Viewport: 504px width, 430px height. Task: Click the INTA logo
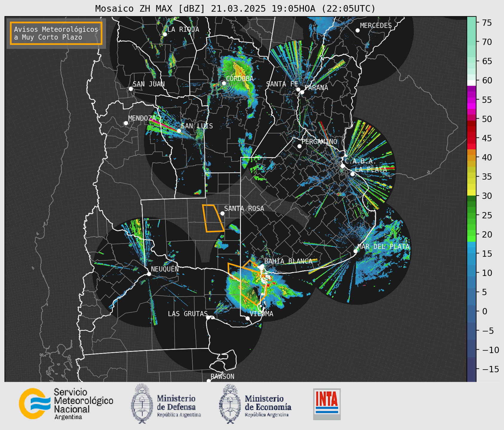[x=327, y=404]
